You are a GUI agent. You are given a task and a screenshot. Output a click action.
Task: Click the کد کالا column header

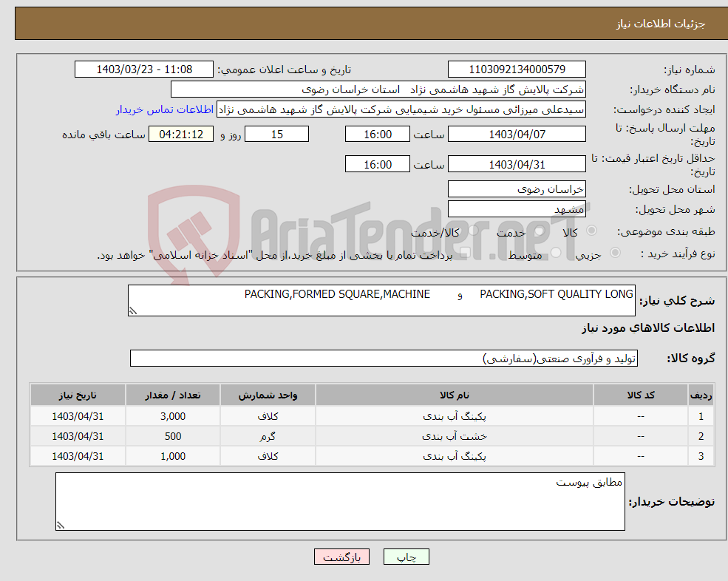pyautogui.click(x=641, y=395)
